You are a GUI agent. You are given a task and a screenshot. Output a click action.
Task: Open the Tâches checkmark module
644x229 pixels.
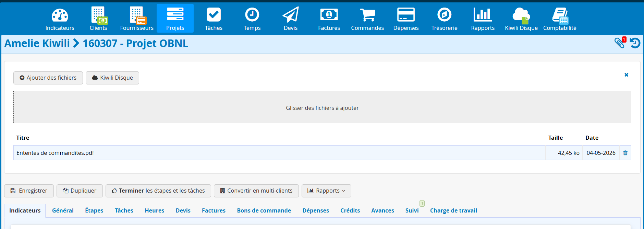click(x=214, y=19)
